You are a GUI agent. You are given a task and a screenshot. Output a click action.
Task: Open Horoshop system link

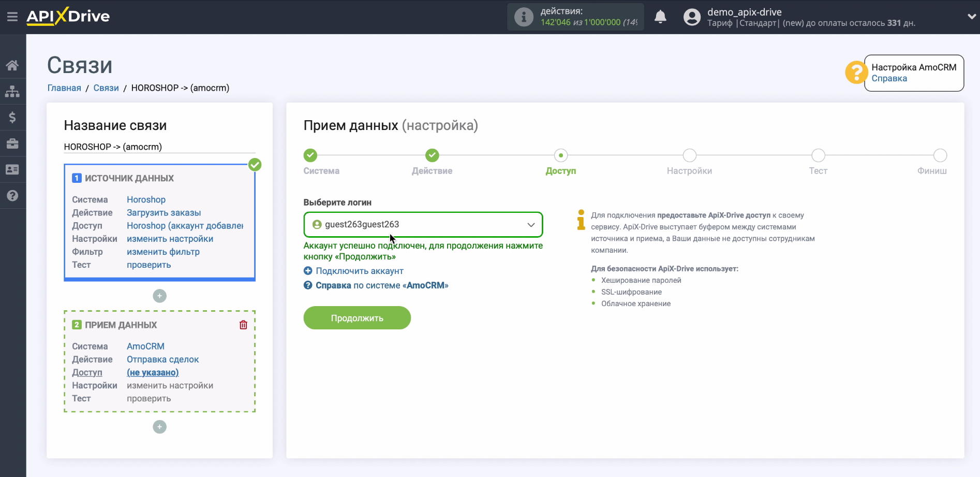(146, 199)
